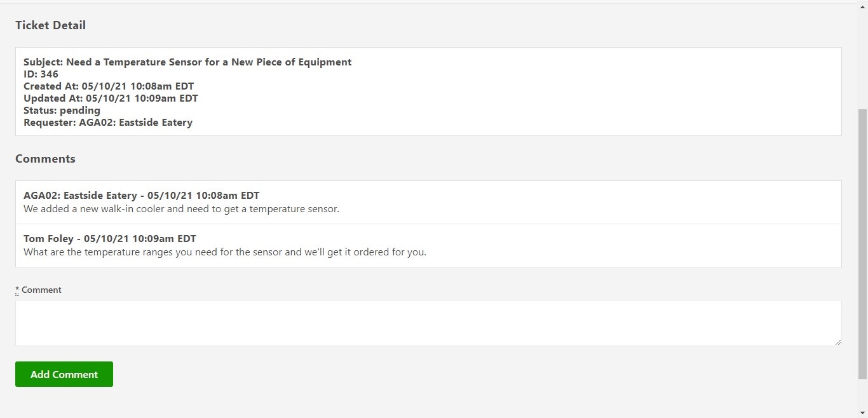Select the ticket Status pending text
This screenshot has height=418, width=868.
[62, 110]
